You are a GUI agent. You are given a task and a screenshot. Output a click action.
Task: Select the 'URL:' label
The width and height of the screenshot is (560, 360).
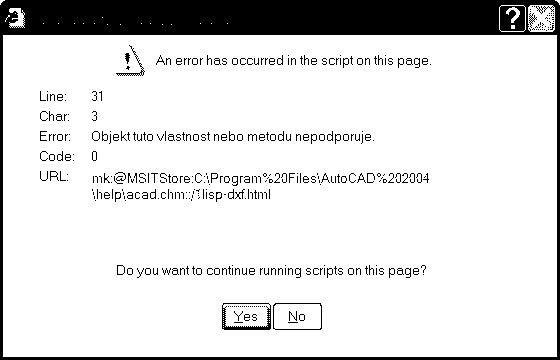[54, 176]
